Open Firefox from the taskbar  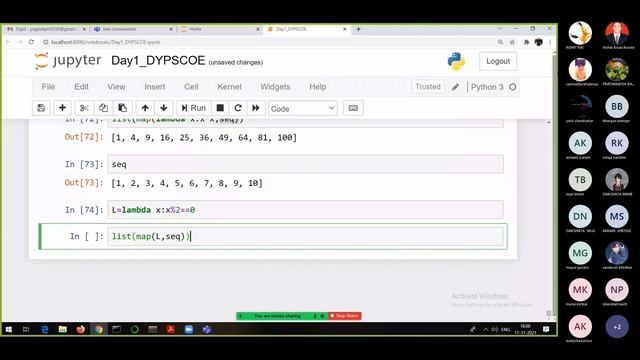(80, 329)
